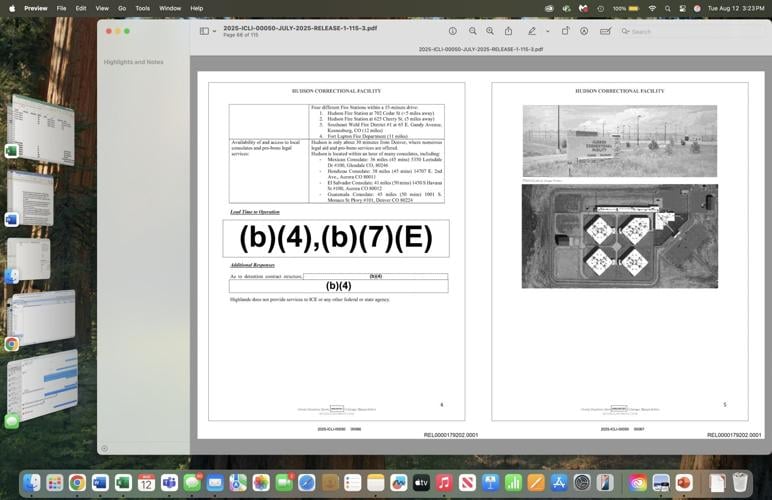The width and height of the screenshot is (772, 500).
Task: Open the Go menu
Action: coord(122,8)
